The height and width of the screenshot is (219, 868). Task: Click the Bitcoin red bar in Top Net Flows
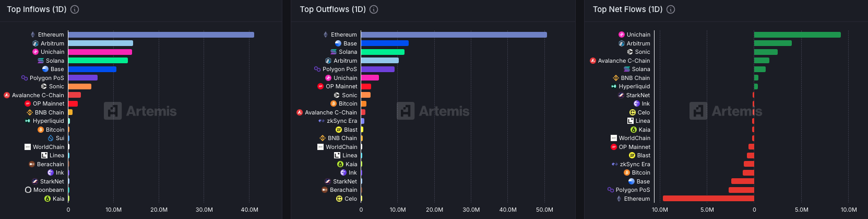click(x=748, y=172)
